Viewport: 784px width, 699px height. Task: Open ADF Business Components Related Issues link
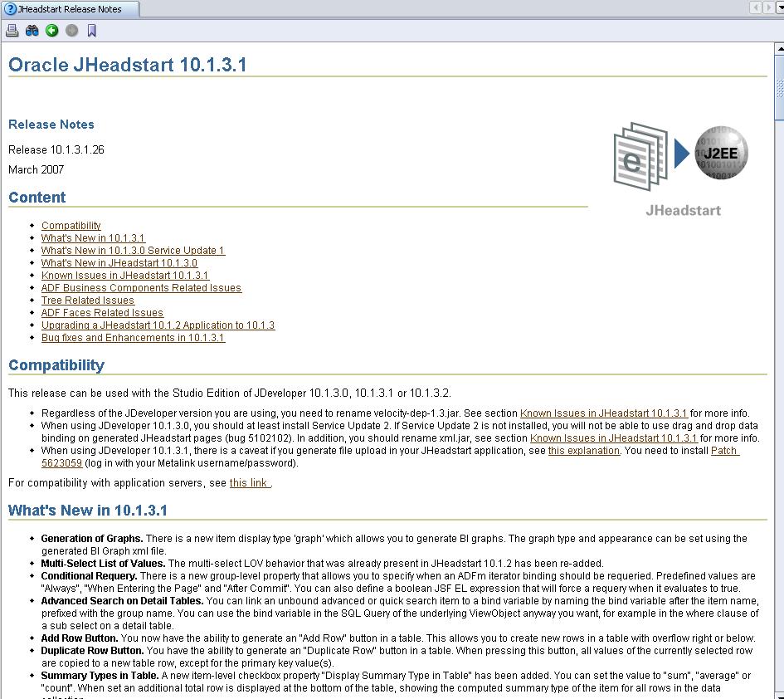click(x=141, y=288)
